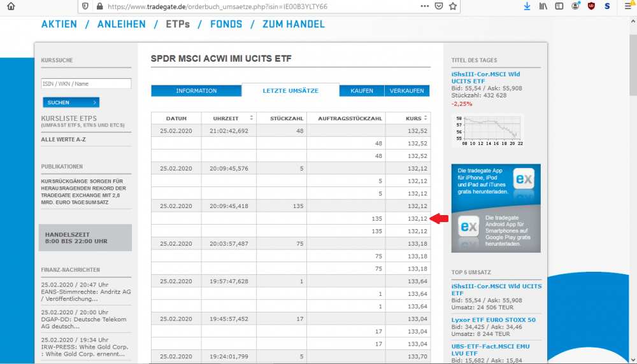Viewport: 637px width, 364px height.
Task: Open KURSLISTE ETPS heading link
Action: 69,118
